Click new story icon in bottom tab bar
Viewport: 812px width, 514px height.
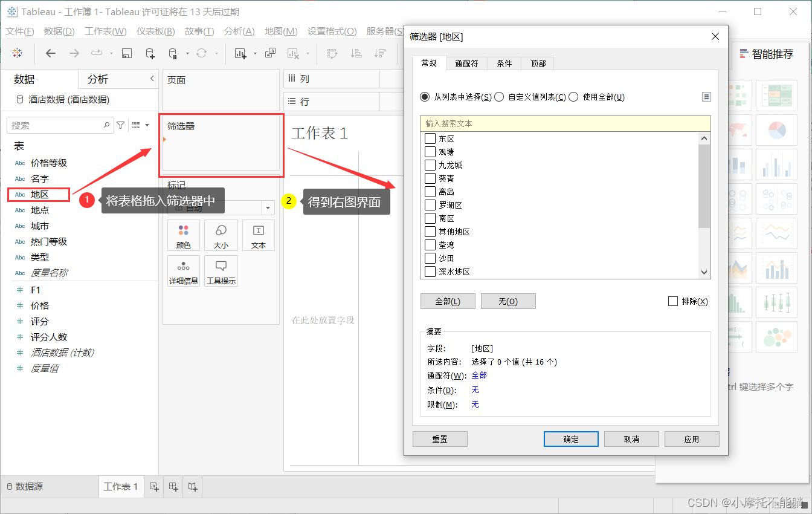[x=193, y=486]
